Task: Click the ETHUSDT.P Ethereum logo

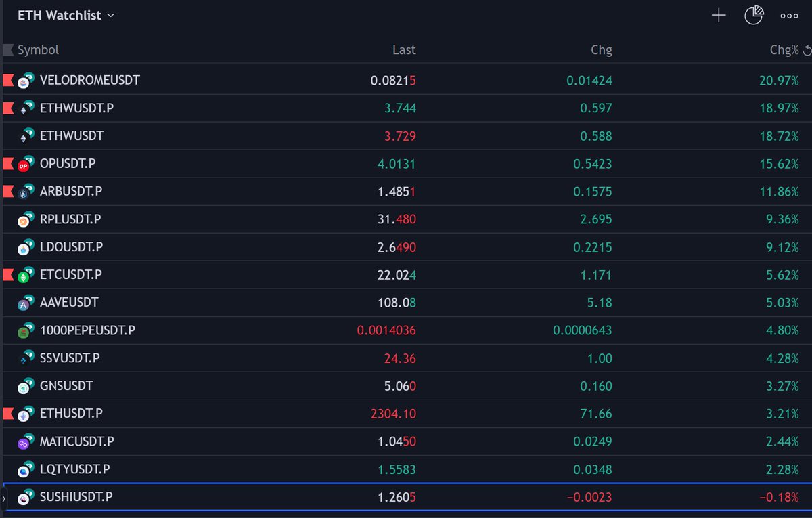Action: click(26, 414)
